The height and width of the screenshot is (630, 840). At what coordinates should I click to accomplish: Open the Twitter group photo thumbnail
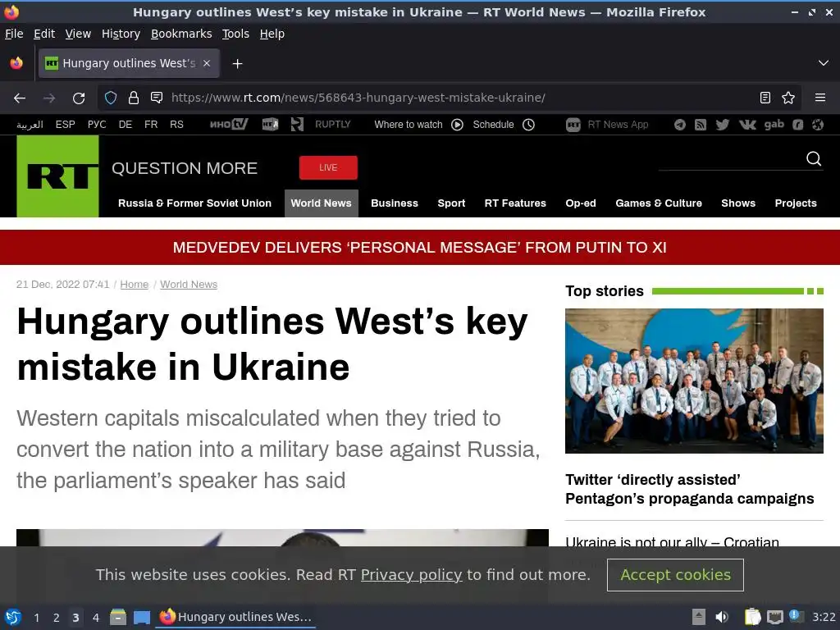coord(694,381)
